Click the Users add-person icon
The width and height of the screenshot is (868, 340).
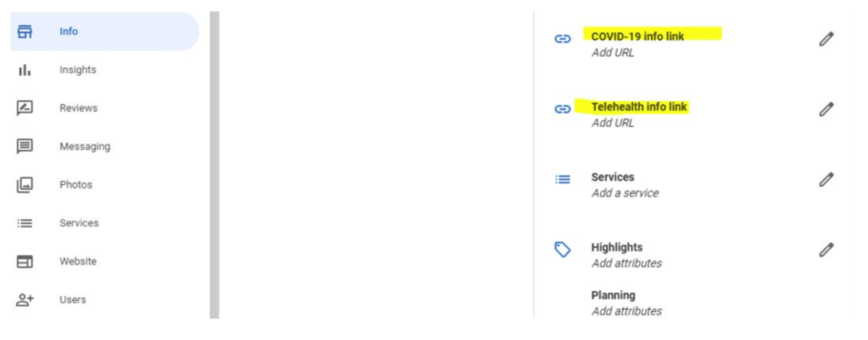click(x=25, y=299)
